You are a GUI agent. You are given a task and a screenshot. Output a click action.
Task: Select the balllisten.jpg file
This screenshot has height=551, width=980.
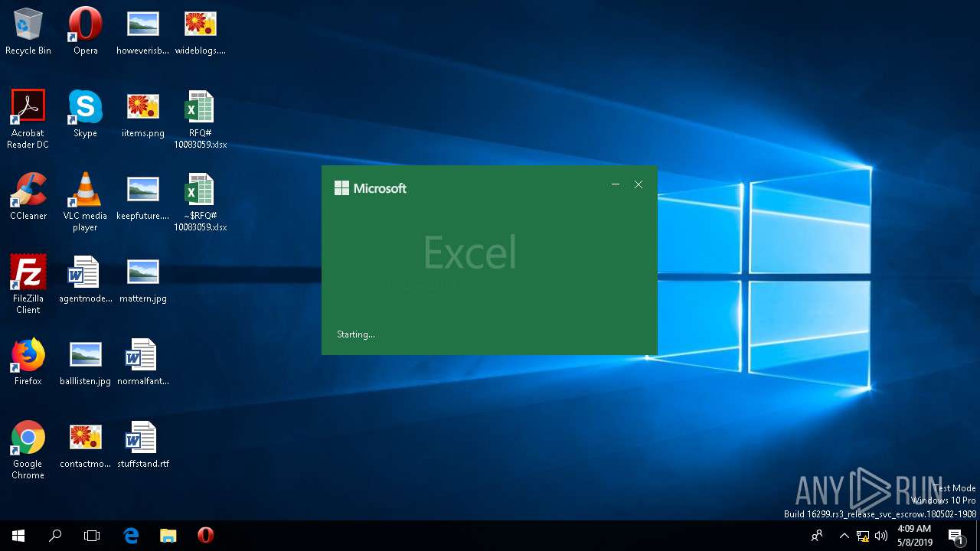click(x=85, y=362)
